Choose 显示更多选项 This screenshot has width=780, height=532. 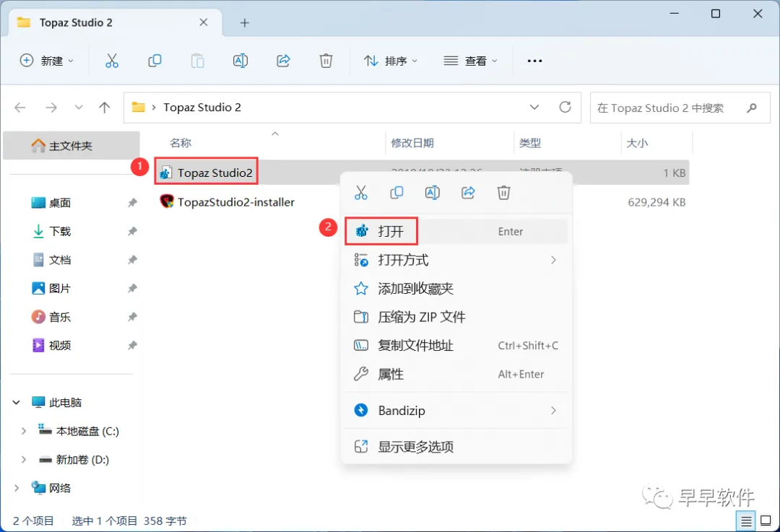(x=456, y=447)
